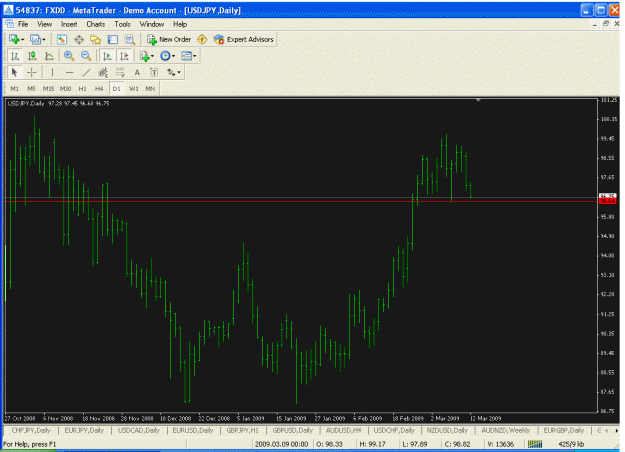Switch to EURJPY,Daily chart tab
This screenshot has height=452, width=625.
tap(84, 430)
